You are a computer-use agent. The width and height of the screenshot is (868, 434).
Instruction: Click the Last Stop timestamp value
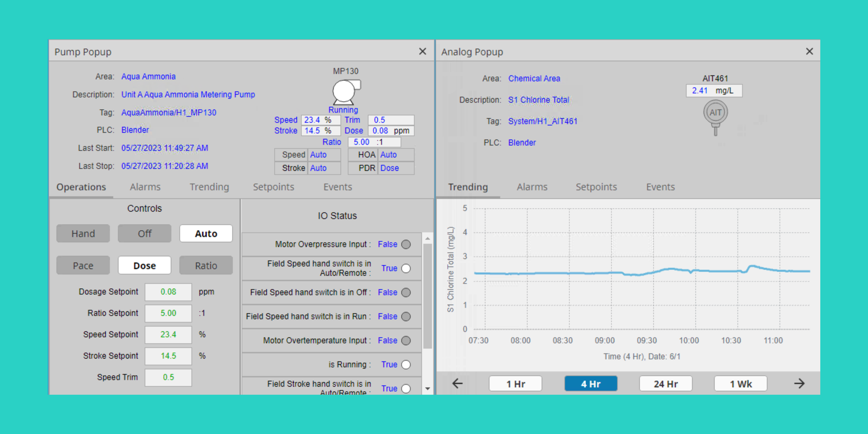pos(165,166)
